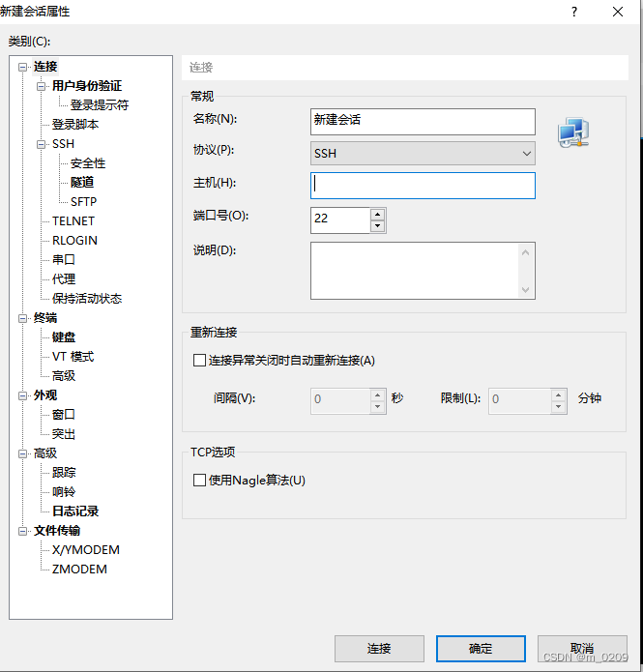Click the 说明 box scroll down arrow
Viewport: 643px width, 672px height.
coord(526,290)
